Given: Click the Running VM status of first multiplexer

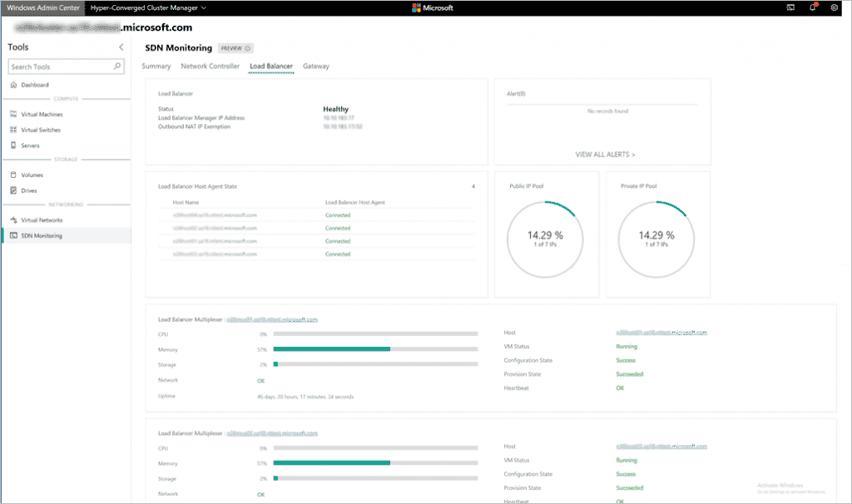Looking at the screenshot, I should 627,347.
